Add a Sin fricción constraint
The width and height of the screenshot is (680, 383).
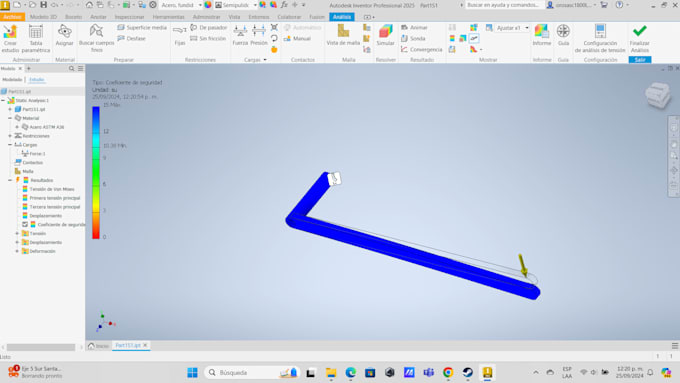click(x=208, y=39)
